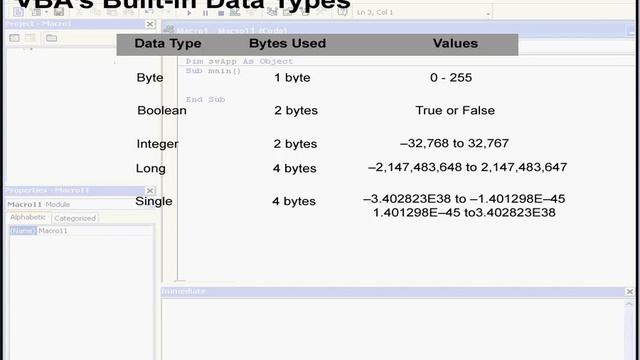The width and height of the screenshot is (640, 360).
Task: Close the Project explorer pane
Action: tap(150, 24)
